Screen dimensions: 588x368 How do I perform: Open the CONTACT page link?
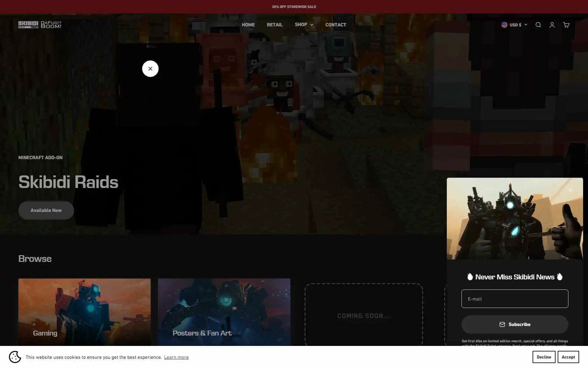(335, 25)
